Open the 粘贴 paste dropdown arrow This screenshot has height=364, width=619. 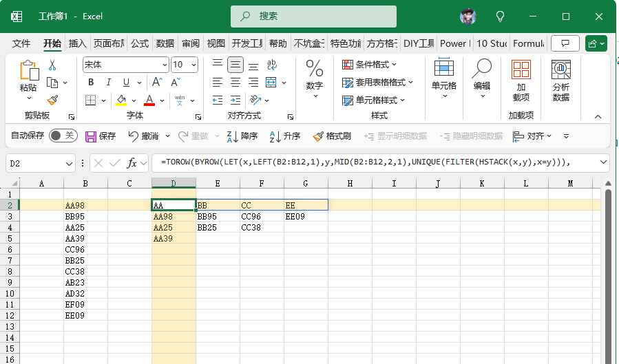click(29, 98)
